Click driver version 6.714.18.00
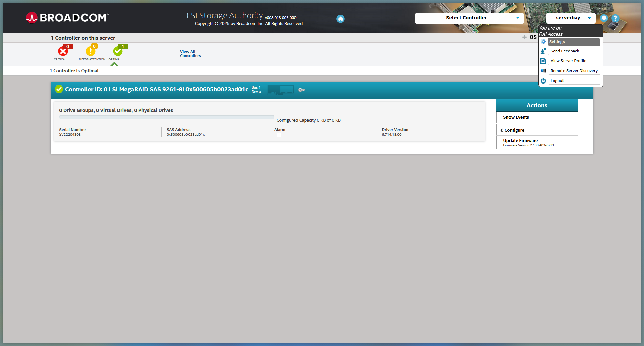The height and width of the screenshot is (346, 644). coord(391,135)
